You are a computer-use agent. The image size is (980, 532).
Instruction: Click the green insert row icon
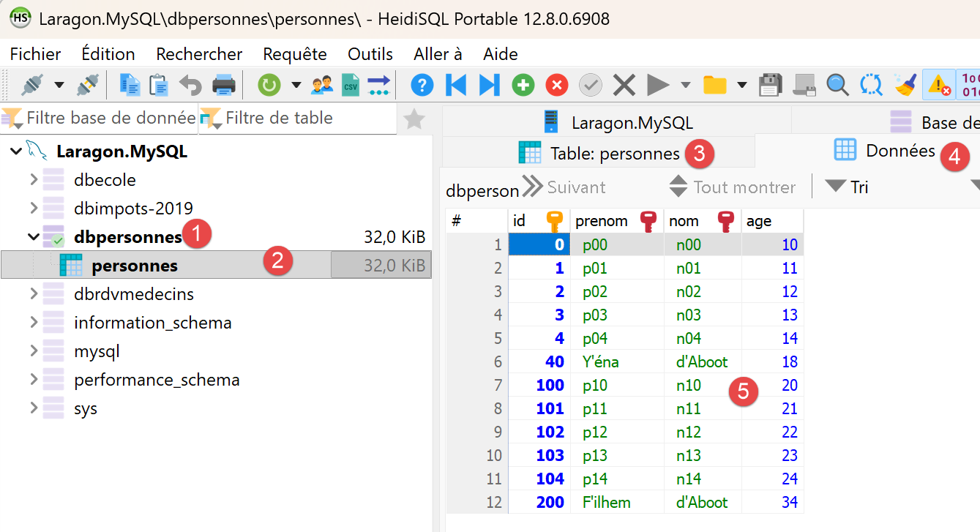[523, 86]
